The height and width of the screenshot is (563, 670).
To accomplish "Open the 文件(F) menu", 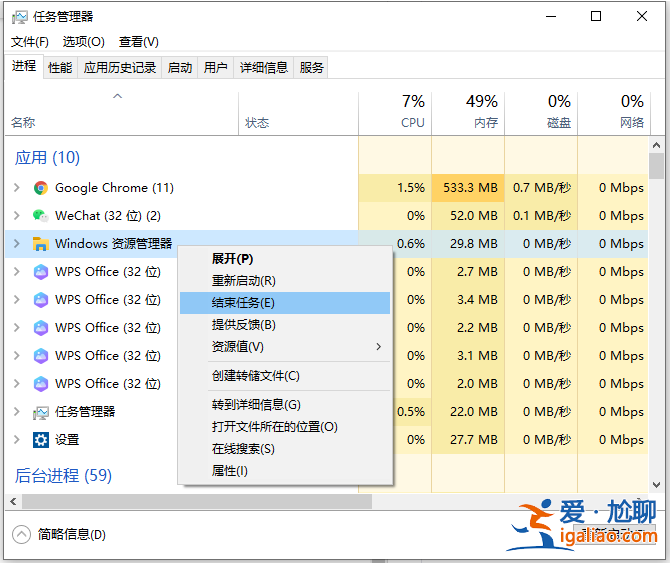I will click(x=29, y=42).
